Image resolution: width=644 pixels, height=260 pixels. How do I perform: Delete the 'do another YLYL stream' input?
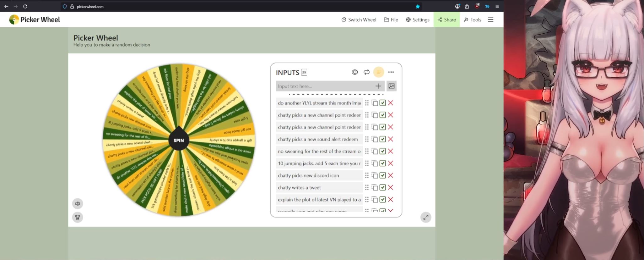coord(391,103)
